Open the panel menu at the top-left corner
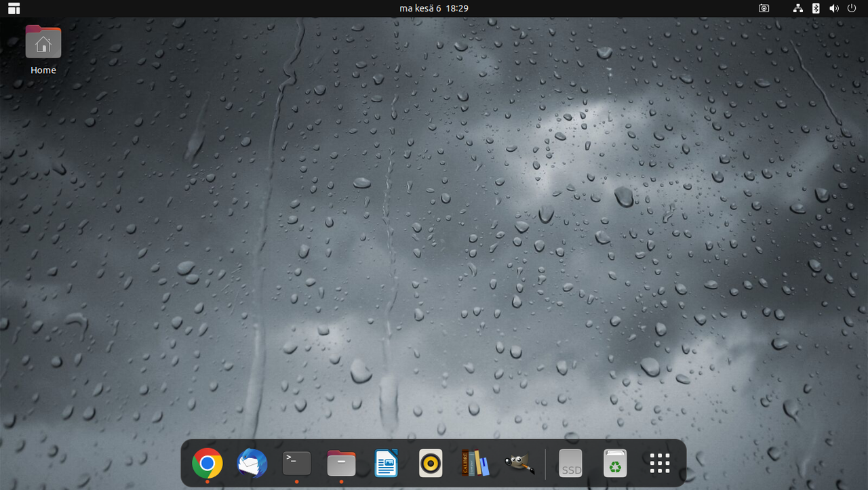 [x=13, y=9]
